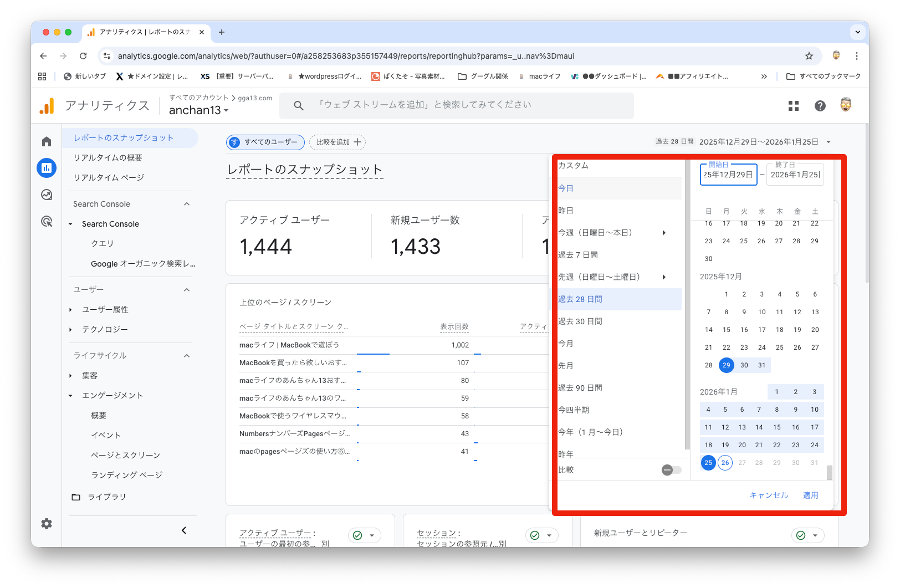This screenshot has height=588, width=900.
Task: Choose 先月 date preset
Action: (566, 366)
